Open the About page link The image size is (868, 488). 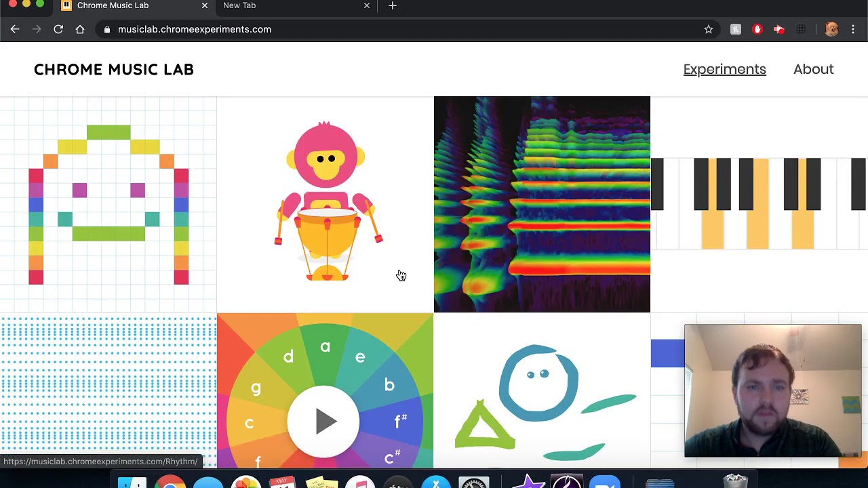813,69
